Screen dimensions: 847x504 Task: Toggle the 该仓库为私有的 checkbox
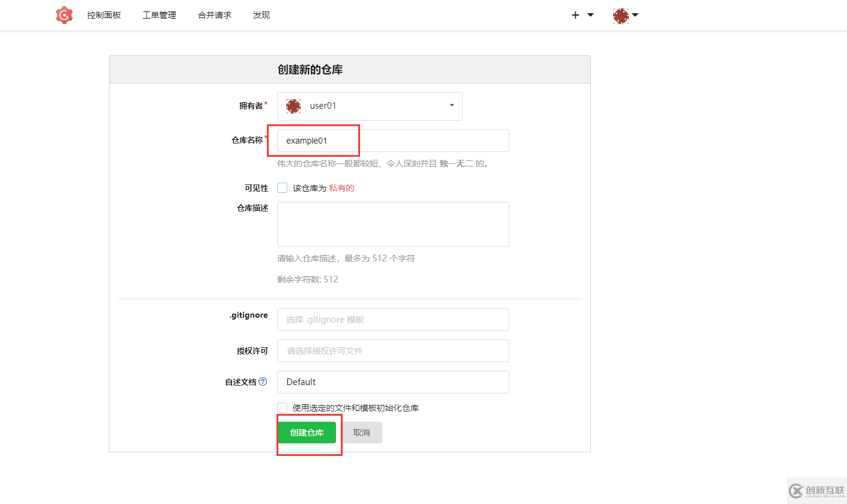[282, 188]
